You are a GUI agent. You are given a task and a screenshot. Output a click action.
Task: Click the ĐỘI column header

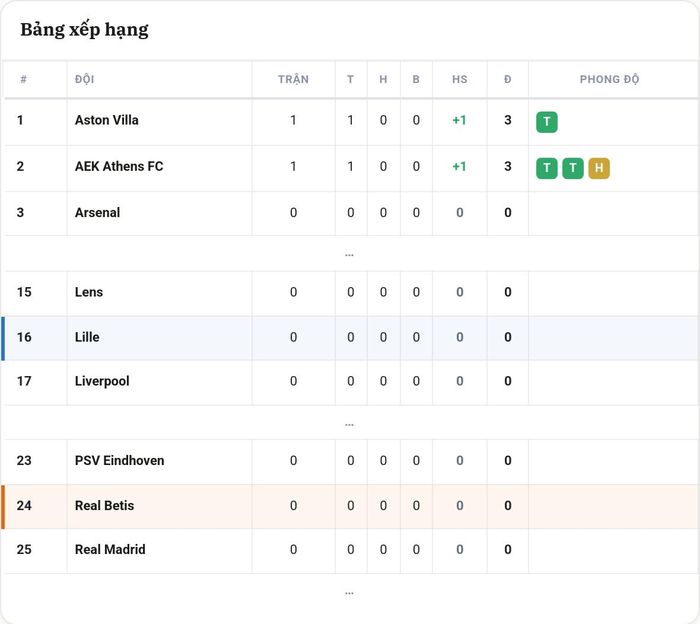[x=84, y=79]
